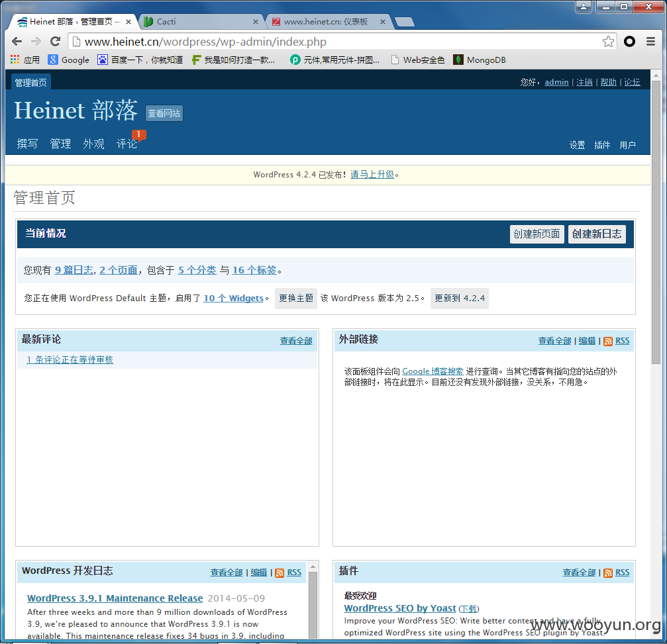
Task: Click the admin user link
Action: click(556, 82)
